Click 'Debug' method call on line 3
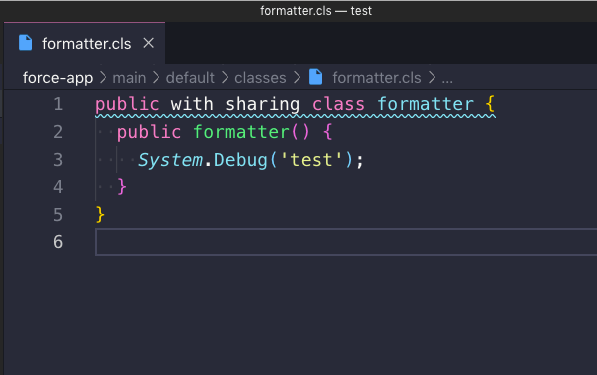Image resolution: width=597 pixels, height=375 pixels. [241, 160]
